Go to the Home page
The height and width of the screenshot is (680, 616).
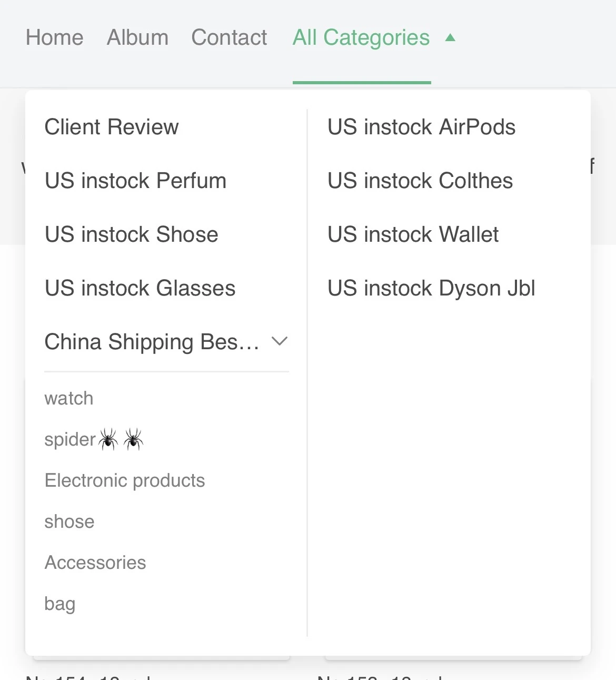55,38
